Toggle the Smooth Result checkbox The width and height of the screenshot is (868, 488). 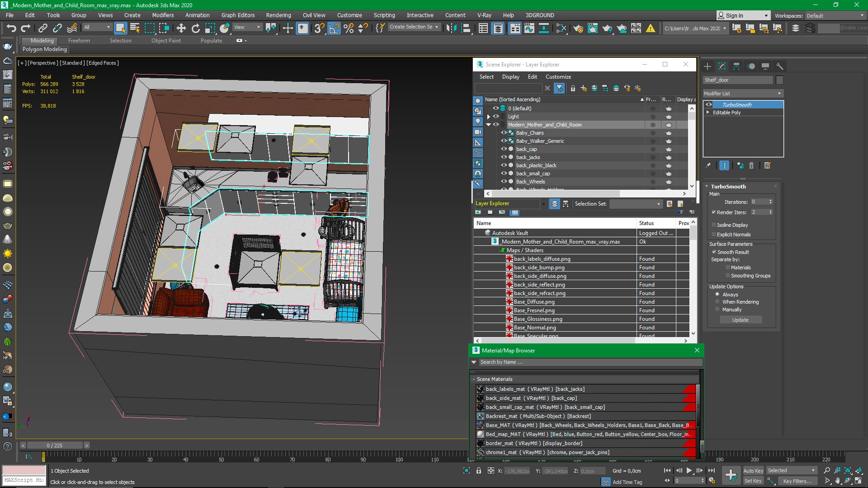point(714,252)
